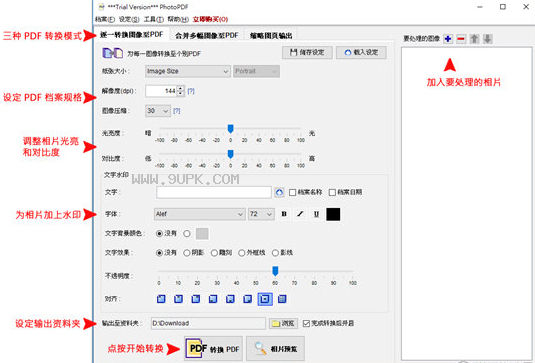Switch to 合并多幅图像至PDF tab
Screen dimensions: 535x363
[x=206, y=35]
